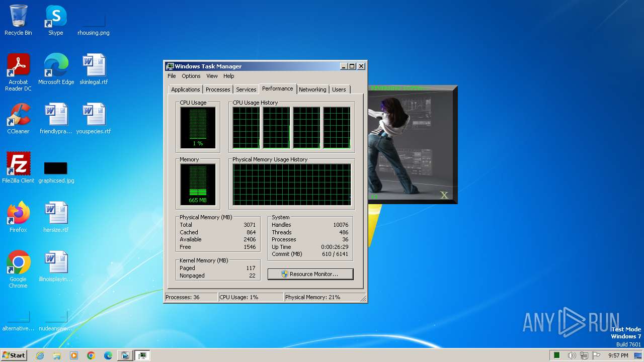This screenshot has width=644, height=362.
Task: Click the Physical Memory Total 3071 value
Action: tap(250, 225)
